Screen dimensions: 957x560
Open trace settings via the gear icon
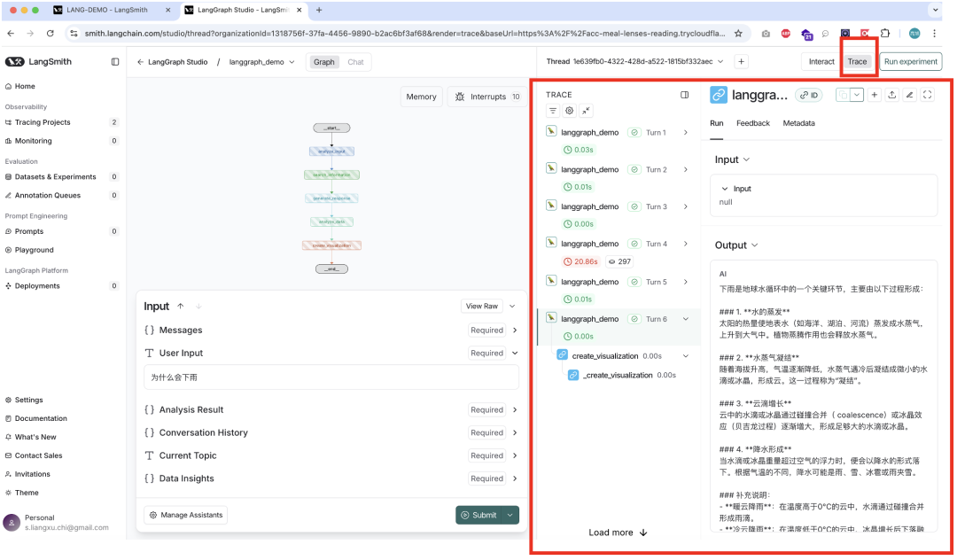pyautogui.click(x=569, y=110)
